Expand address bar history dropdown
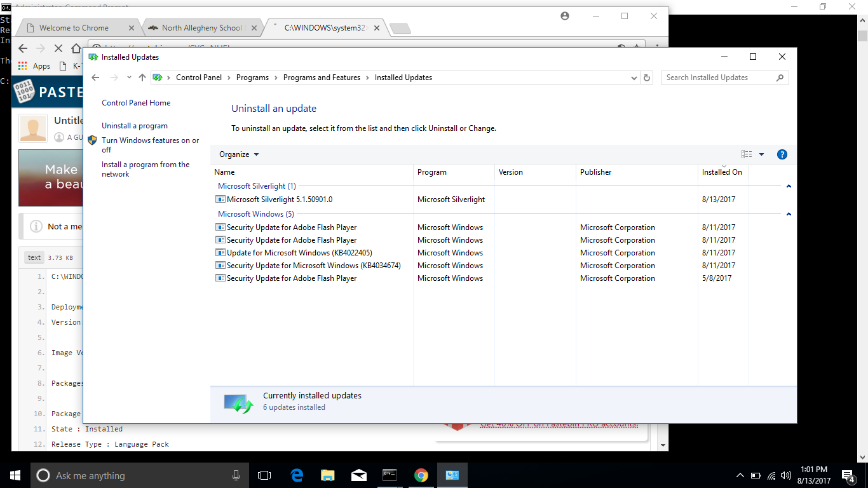The height and width of the screenshot is (488, 868). pos(634,78)
